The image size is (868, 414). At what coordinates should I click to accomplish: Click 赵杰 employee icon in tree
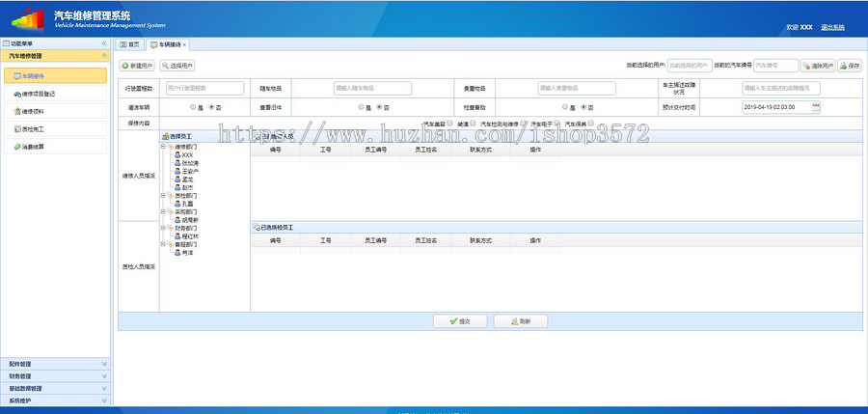(x=177, y=187)
